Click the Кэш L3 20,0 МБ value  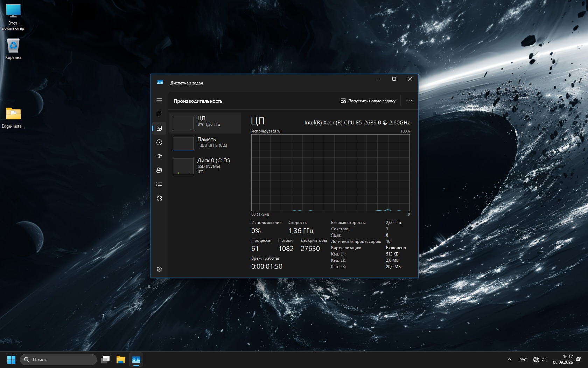[393, 267]
